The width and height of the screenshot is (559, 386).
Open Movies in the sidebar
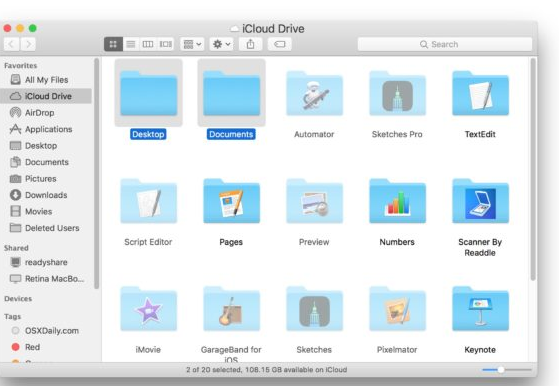(x=46, y=211)
